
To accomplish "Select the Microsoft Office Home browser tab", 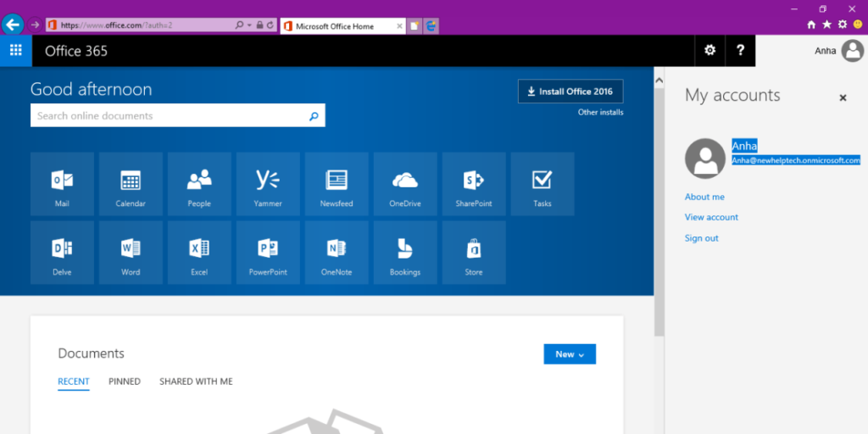I will click(342, 26).
